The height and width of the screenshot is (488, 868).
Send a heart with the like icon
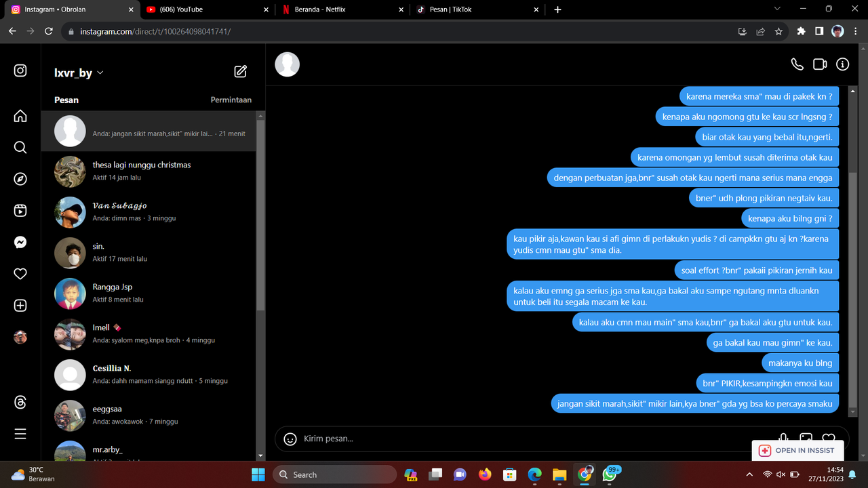[828, 439]
